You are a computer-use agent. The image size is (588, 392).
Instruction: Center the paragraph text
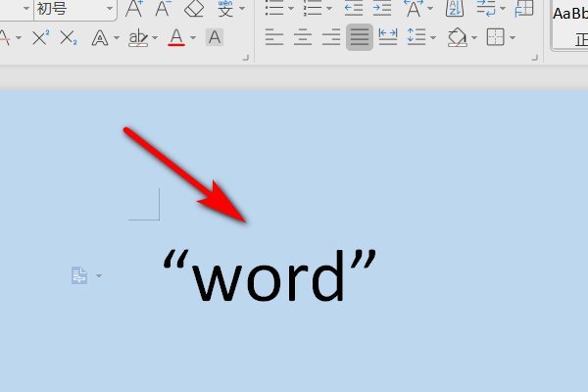pos(303,37)
